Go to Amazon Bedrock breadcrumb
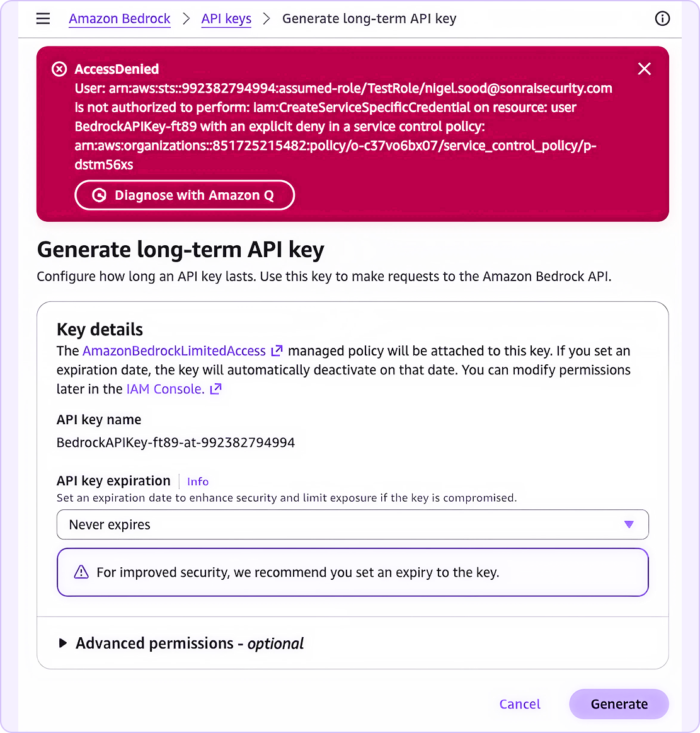The image size is (700, 733). pos(120,19)
